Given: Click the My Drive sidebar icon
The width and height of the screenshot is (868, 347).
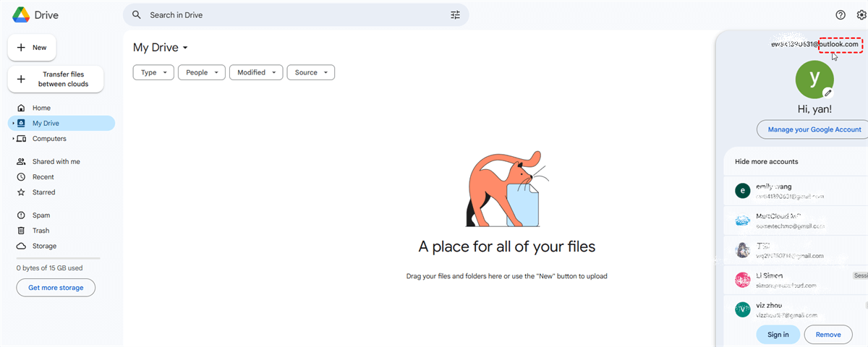Looking at the screenshot, I should 21,123.
